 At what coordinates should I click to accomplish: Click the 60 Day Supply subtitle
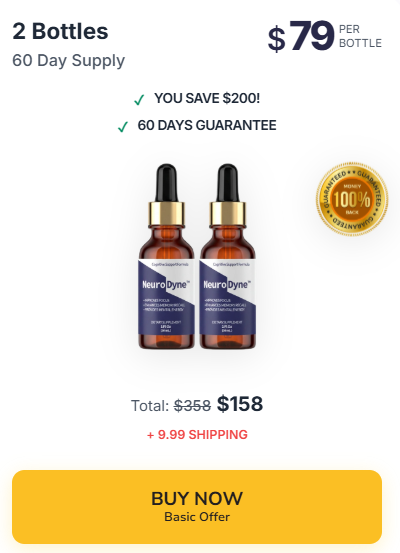pyautogui.click(x=68, y=61)
